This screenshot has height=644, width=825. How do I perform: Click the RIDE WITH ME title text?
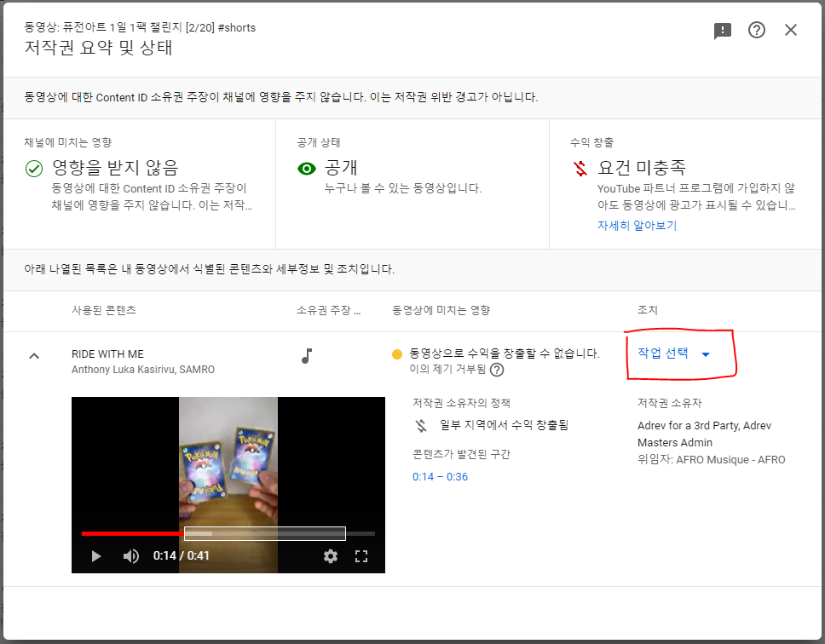click(108, 354)
